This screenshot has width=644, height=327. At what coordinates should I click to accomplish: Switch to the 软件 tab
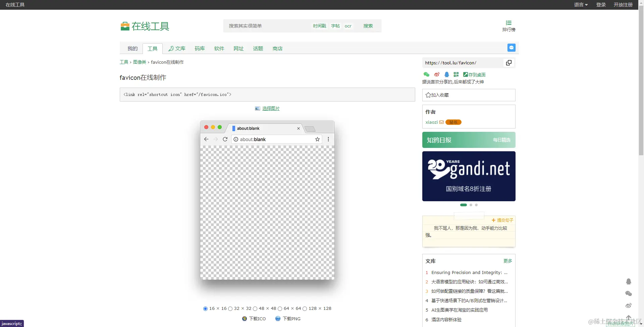pyautogui.click(x=219, y=49)
